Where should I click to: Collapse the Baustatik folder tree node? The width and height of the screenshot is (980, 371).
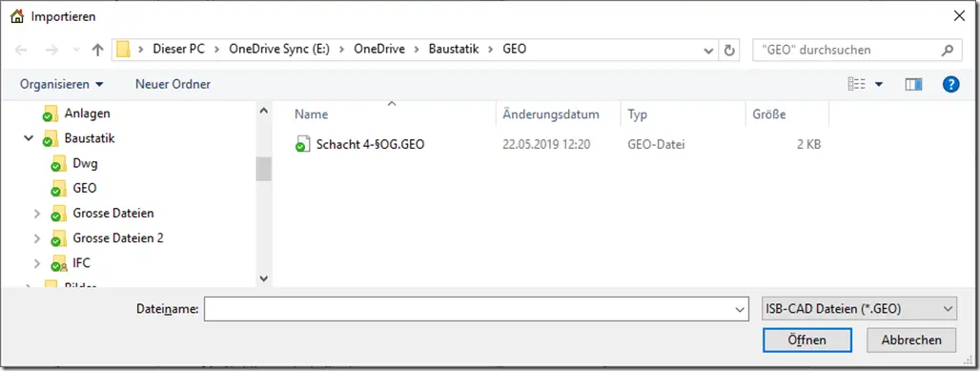point(29,138)
